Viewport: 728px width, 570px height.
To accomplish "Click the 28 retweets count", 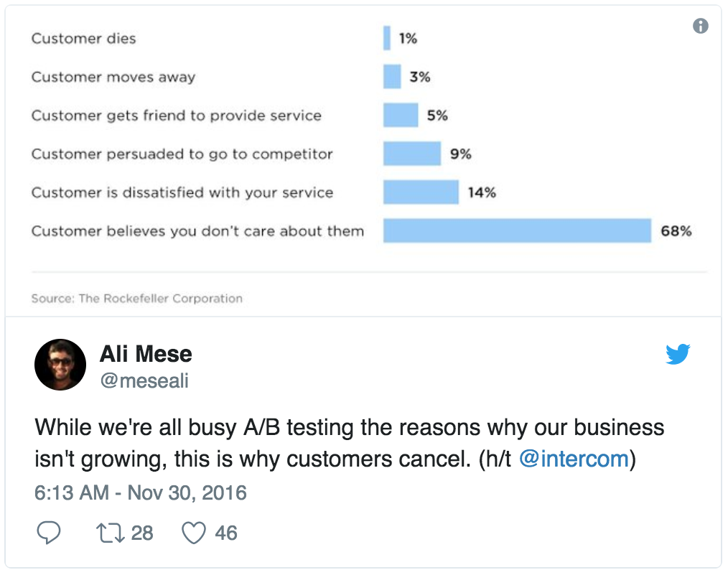I will (x=142, y=533).
